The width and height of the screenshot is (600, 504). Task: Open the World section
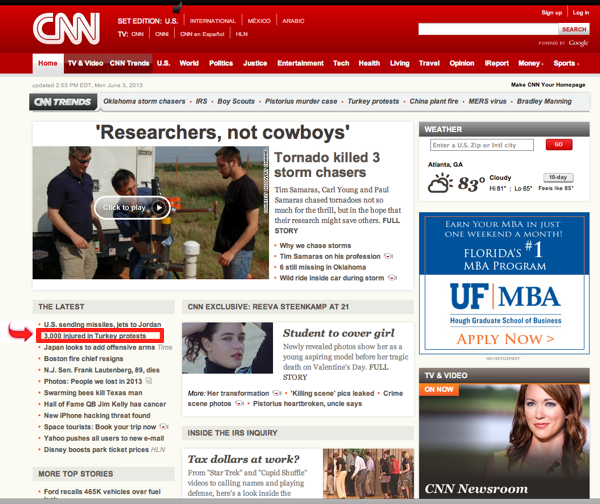tap(189, 63)
